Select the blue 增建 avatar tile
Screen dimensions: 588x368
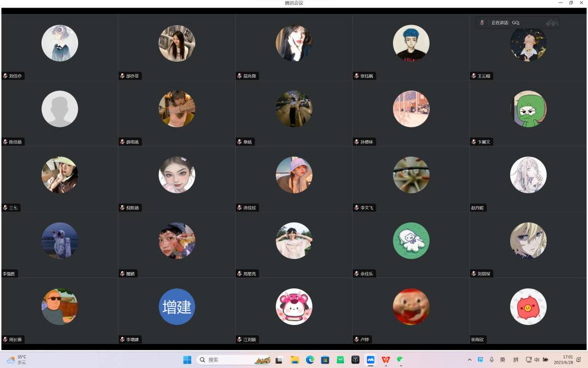pyautogui.click(x=177, y=306)
